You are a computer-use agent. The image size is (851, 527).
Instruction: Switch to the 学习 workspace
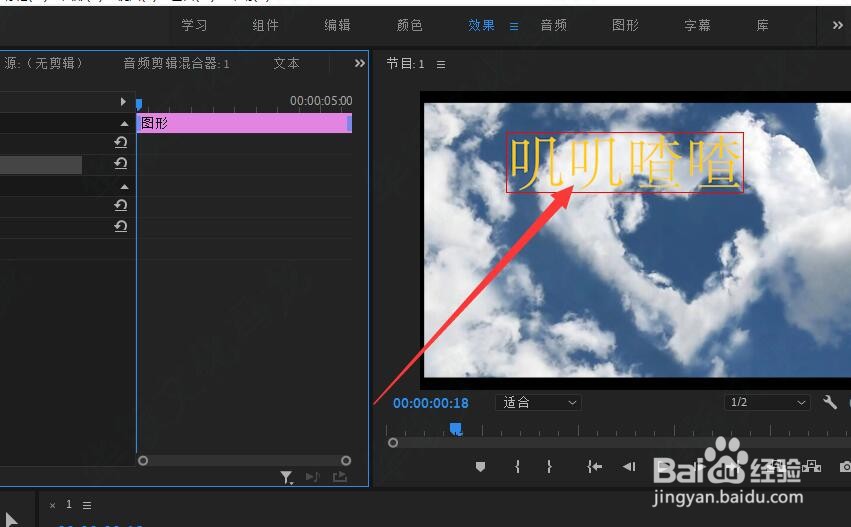tap(194, 26)
